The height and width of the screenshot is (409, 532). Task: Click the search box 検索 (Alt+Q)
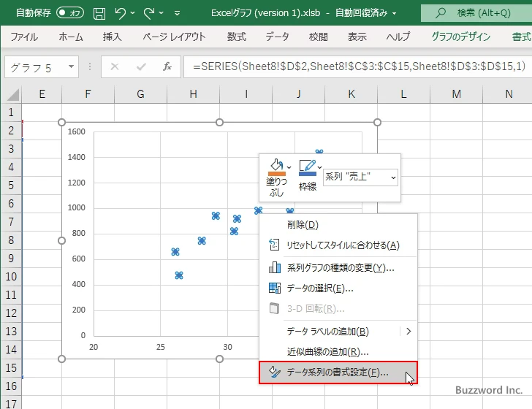coord(476,13)
